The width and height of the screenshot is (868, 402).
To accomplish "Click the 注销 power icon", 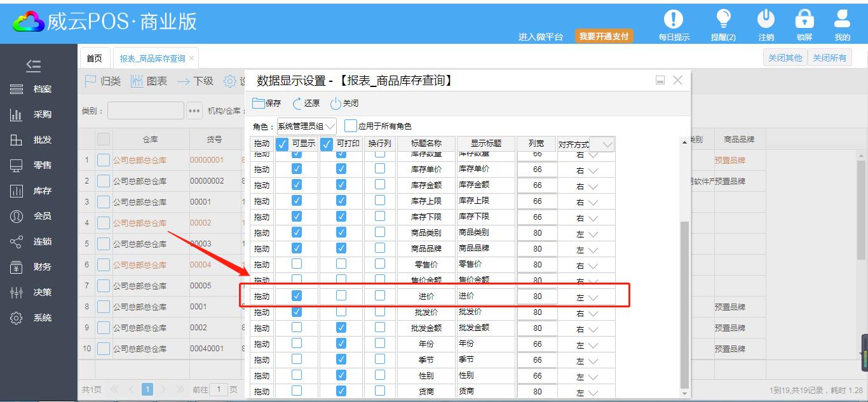I will [766, 19].
